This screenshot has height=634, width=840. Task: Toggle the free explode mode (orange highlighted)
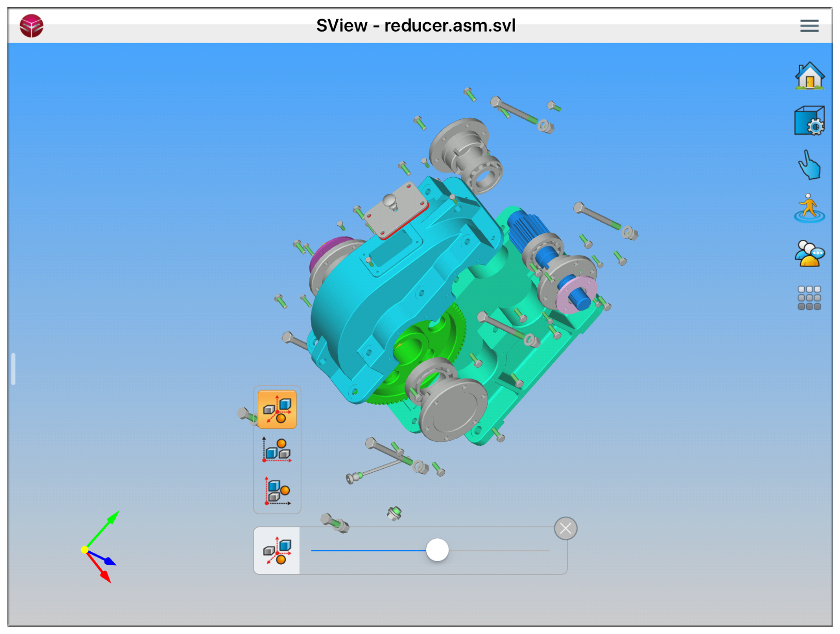(x=277, y=409)
